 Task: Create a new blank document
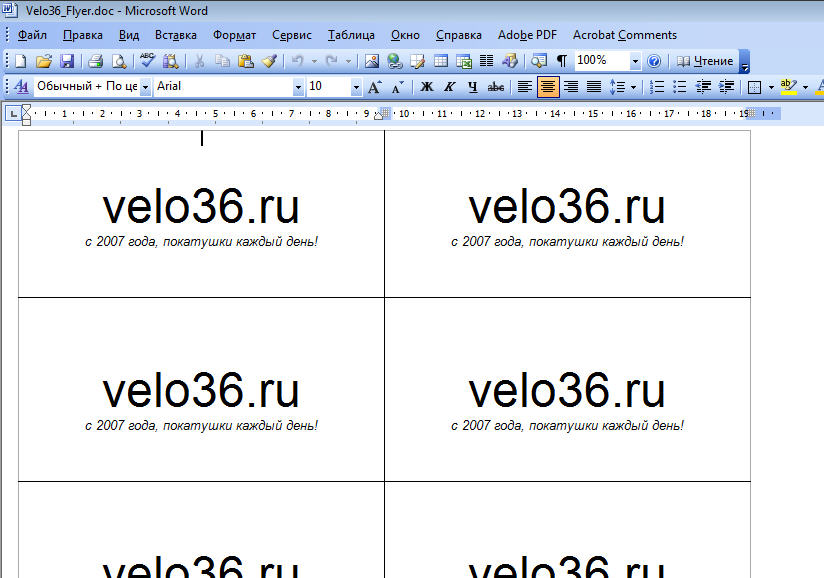pyautogui.click(x=20, y=61)
